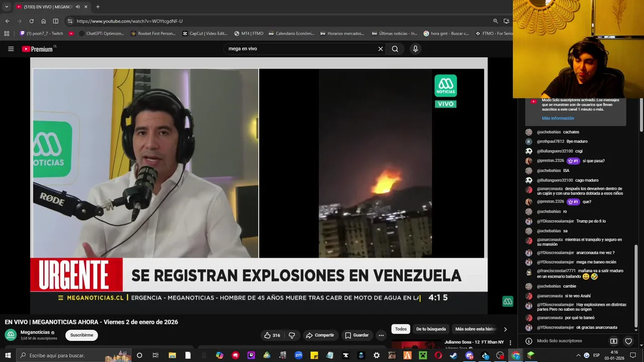Show next chips with right arrow
The width and height of the screenshot is (644, 362).
pyautogui.click(x=505, y=329)
